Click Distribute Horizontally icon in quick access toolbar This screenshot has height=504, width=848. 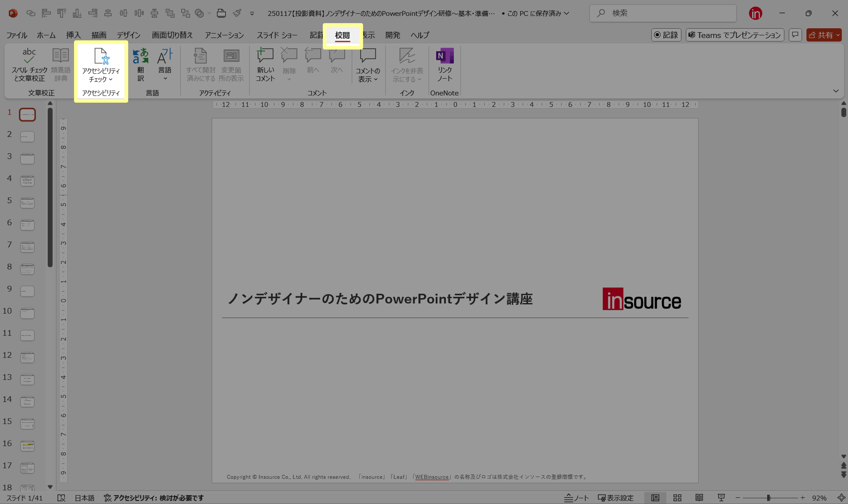click(139, 13)
